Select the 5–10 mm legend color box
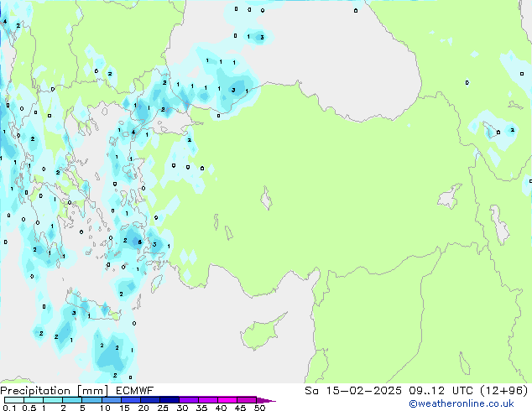532x411 pixels. click(x=91, y=400)
